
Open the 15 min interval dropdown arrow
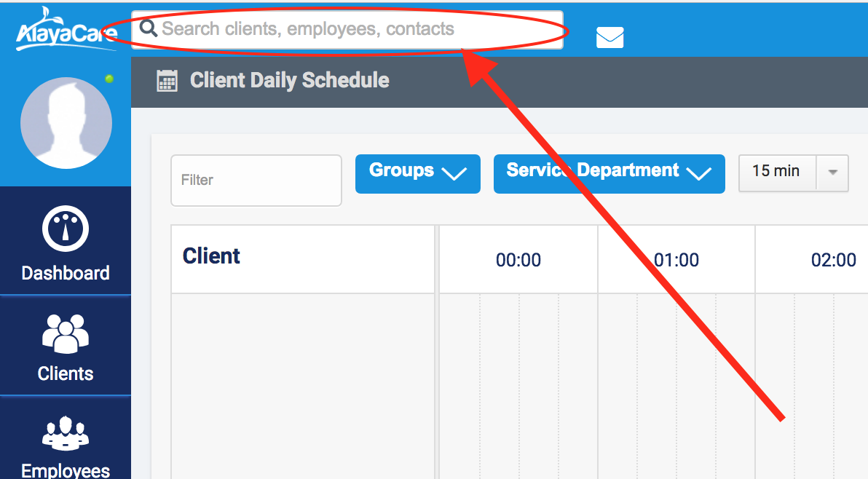tap(833, 173)
